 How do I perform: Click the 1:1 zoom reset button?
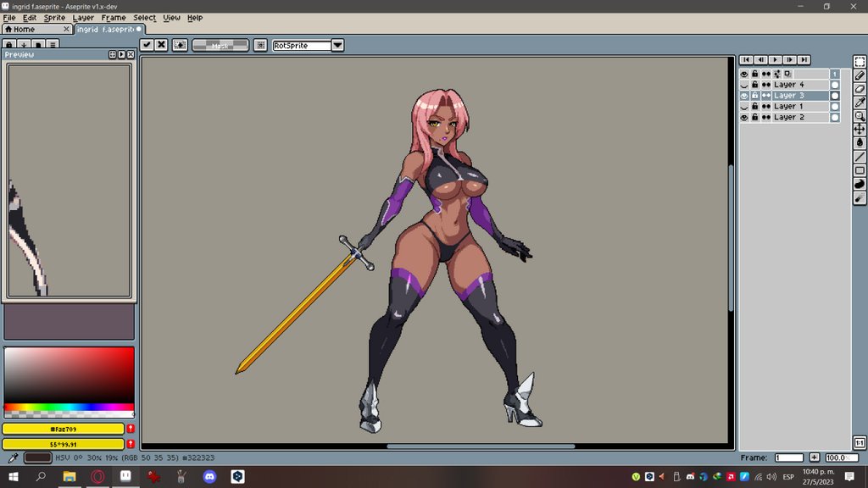[860, 442]
